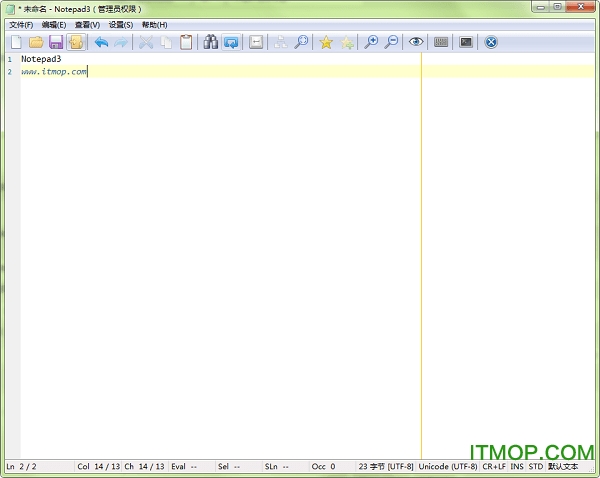Click line number 1 in the margin
The image size is (600, 478).
[10, 59]
